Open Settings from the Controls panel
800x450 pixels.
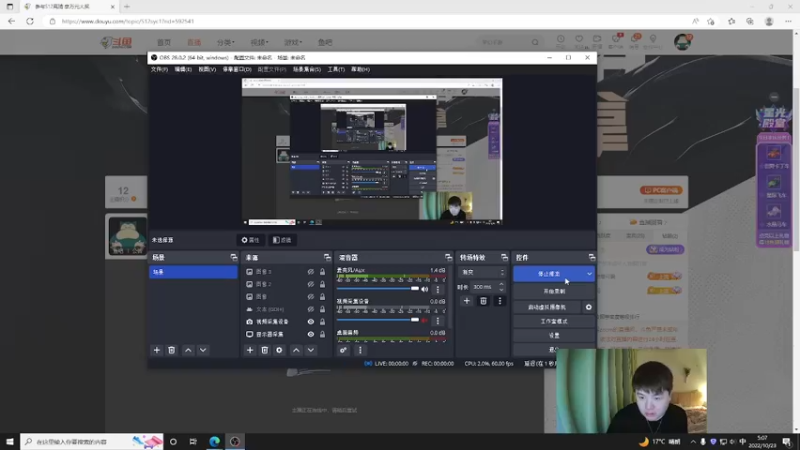(x=554, y=336)
